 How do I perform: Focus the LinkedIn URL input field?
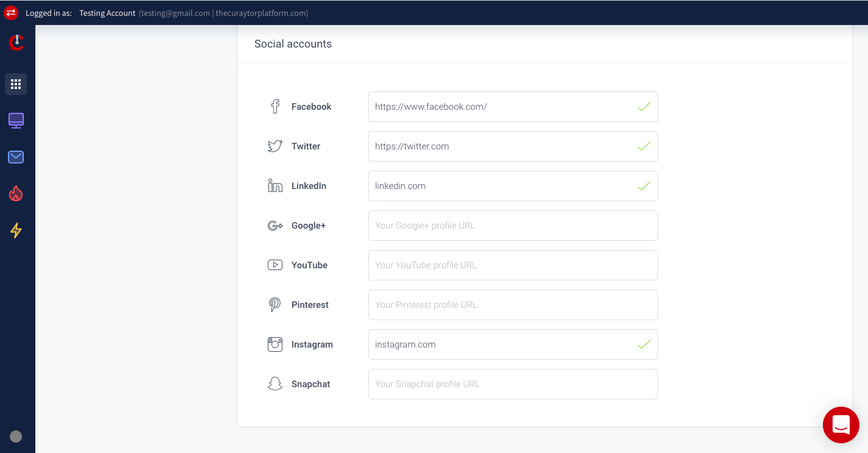click(x=513, y=186)
